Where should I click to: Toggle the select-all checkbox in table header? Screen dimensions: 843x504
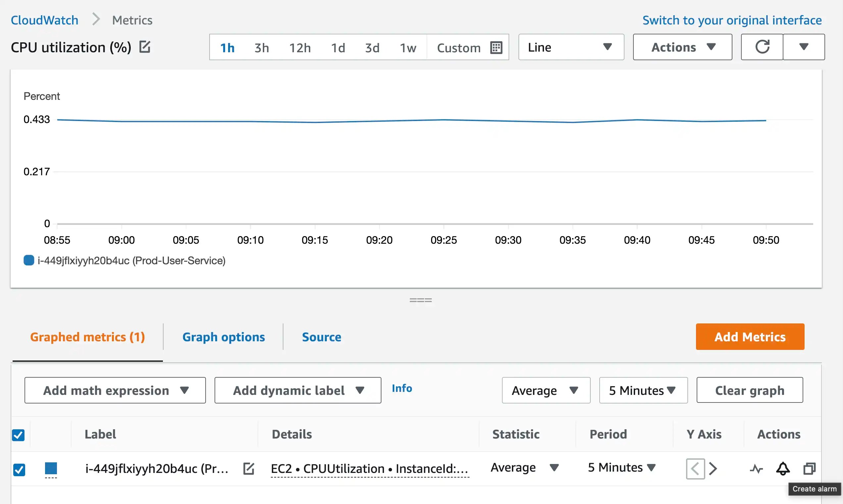point(19,435)
